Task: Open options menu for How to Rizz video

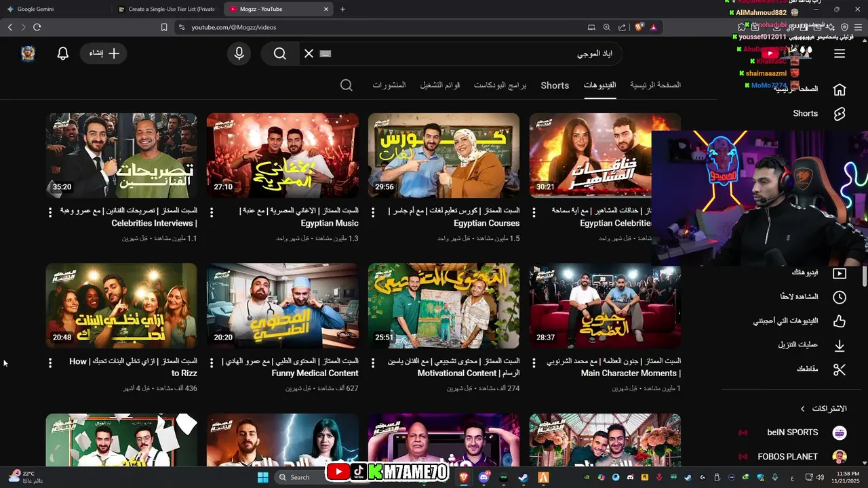Action: pos(50,363)
